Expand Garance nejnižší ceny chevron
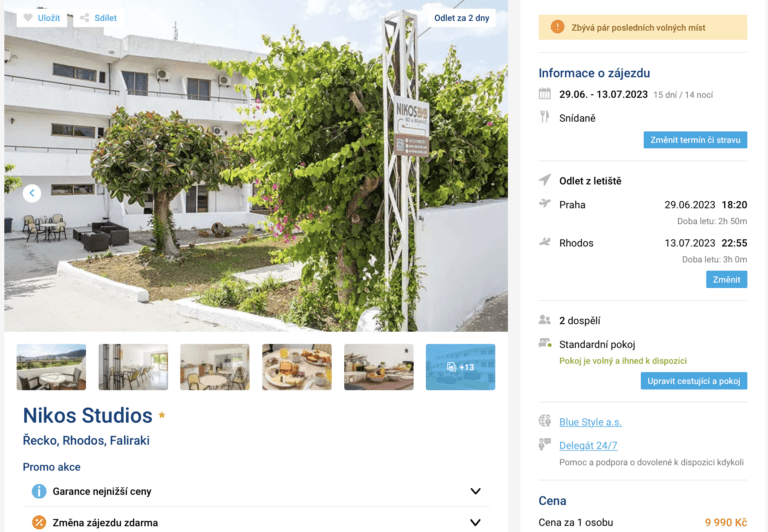This screenshot has width=768, height=532. point(475,491)
